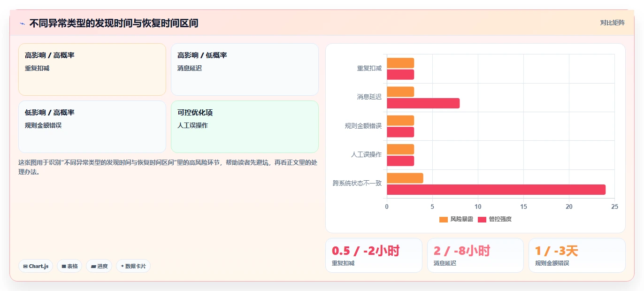Click the 数据卡片 tag chip
The image size is (644, 291).
[133, 266]
